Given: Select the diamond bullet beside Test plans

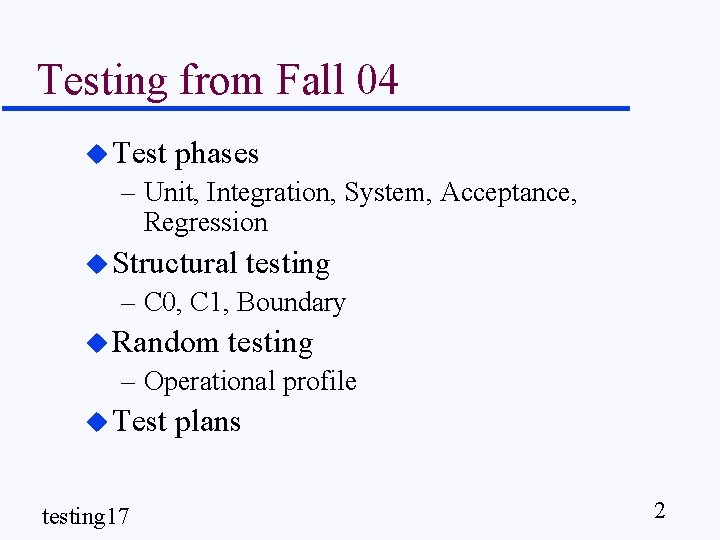Looking at the screenshot, I should coord(96,421).
